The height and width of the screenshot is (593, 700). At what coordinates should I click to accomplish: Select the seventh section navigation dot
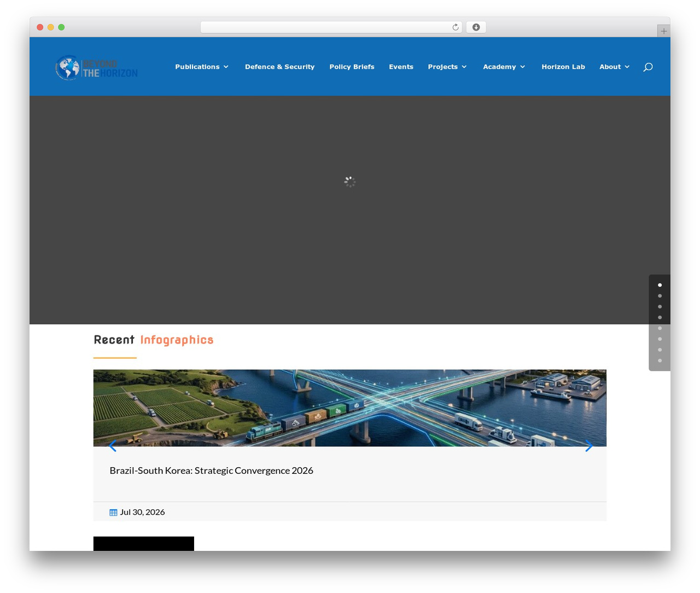pyautogui.click(x=660, y=350)
